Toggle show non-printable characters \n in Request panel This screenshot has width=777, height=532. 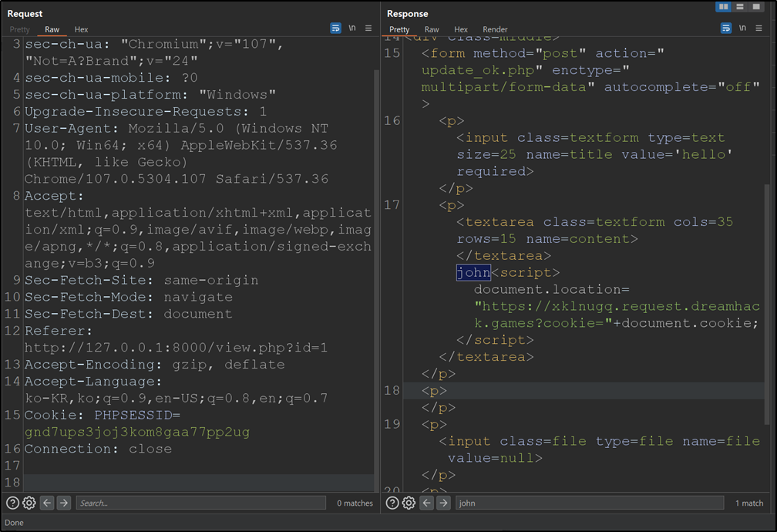click(351, 29)
